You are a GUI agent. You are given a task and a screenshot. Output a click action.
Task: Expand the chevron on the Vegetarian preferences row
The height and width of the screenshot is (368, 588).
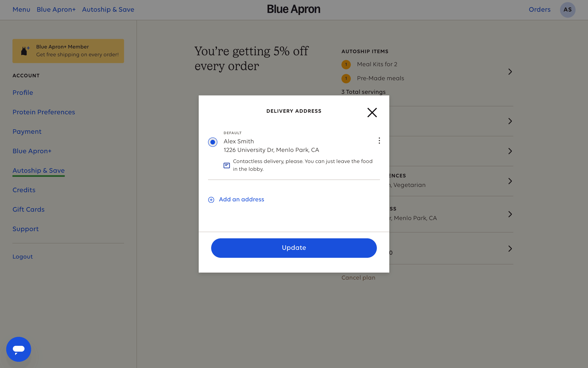tap(510, 181)
